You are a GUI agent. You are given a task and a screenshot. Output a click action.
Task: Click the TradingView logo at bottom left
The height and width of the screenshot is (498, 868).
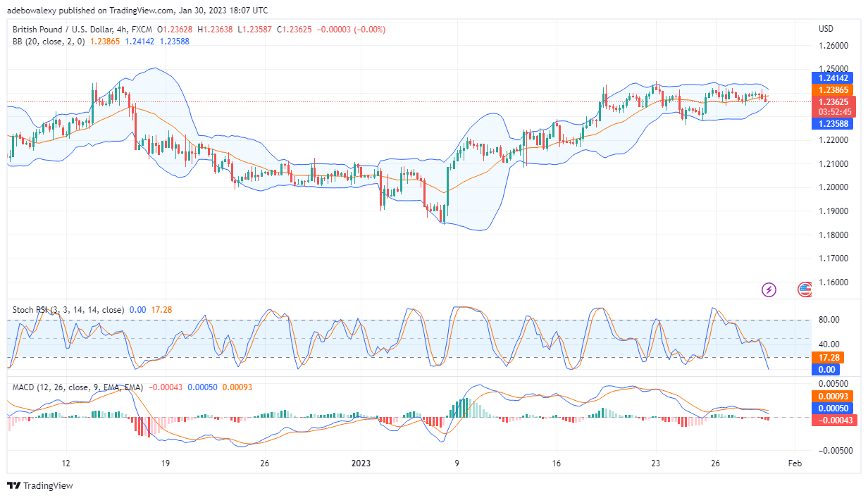click(40, 485)
